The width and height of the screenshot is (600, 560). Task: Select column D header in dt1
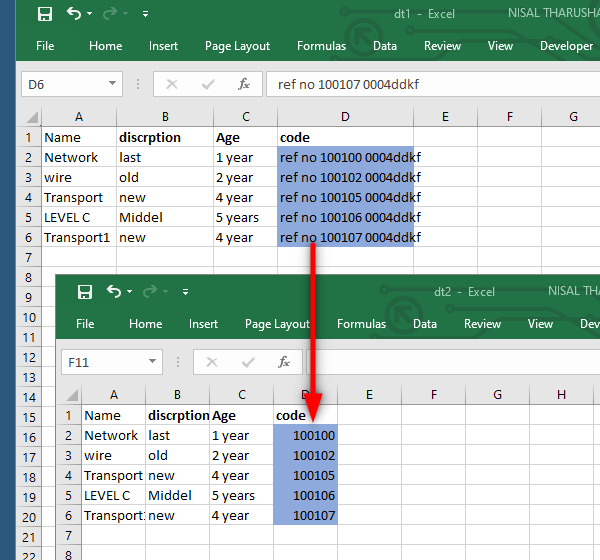tap(345, 117)
